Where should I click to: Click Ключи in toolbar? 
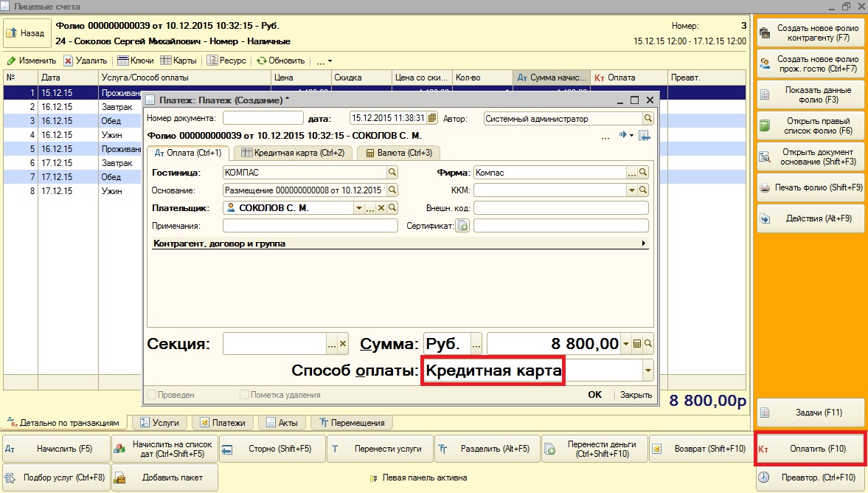pos(136,61)
